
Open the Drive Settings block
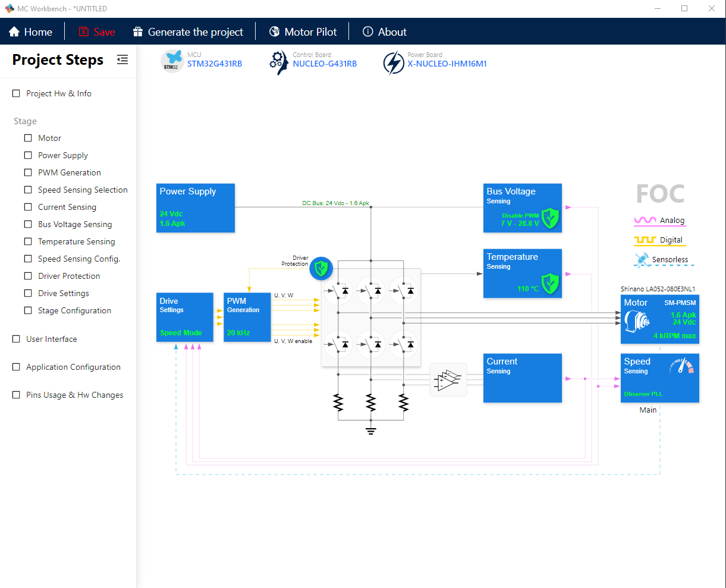(x=185, y=317)
